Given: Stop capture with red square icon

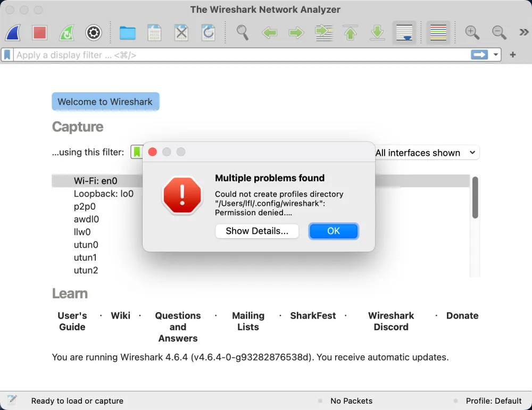Looking at the screenshot, I should click(x=40, y=33).
